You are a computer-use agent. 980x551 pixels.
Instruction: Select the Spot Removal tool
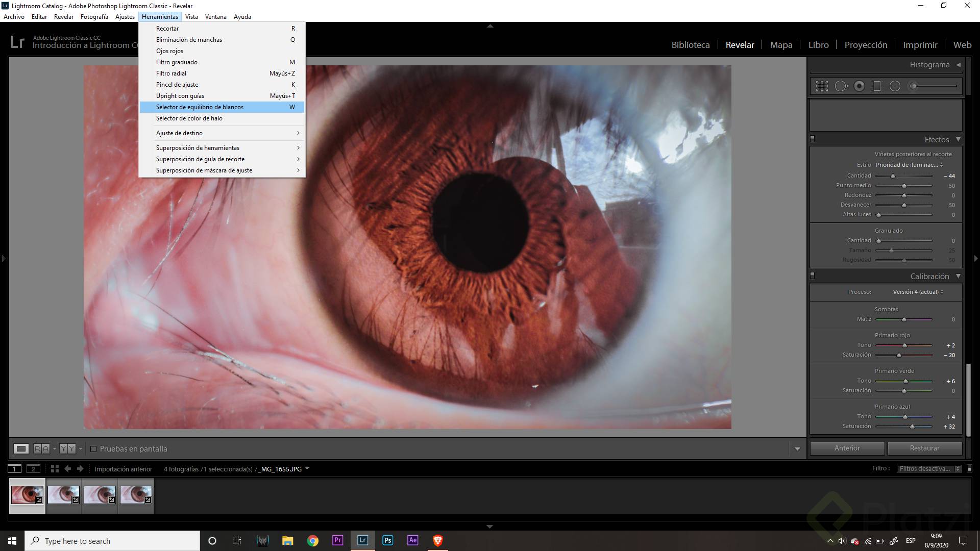189,39
